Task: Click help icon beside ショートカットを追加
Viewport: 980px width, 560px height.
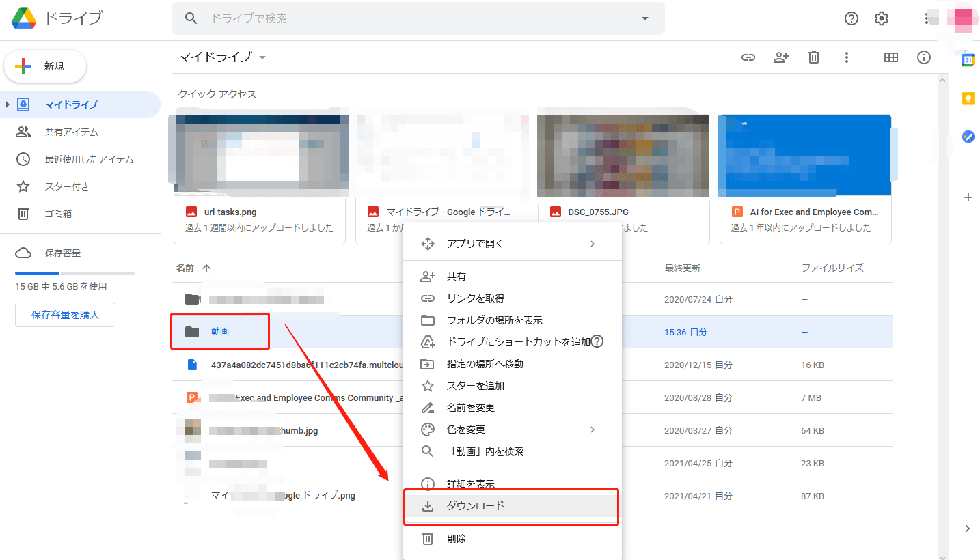Action: [x=597, y=341]
